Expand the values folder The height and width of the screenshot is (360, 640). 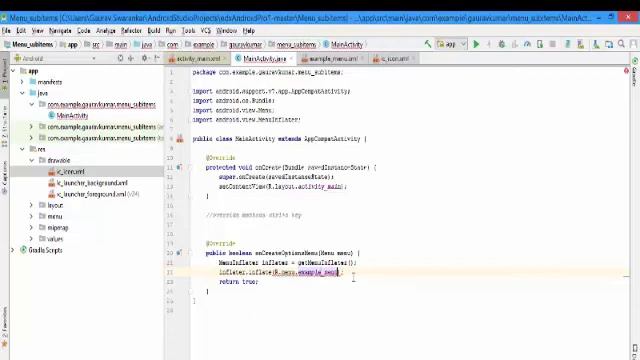tap(31, 238)
